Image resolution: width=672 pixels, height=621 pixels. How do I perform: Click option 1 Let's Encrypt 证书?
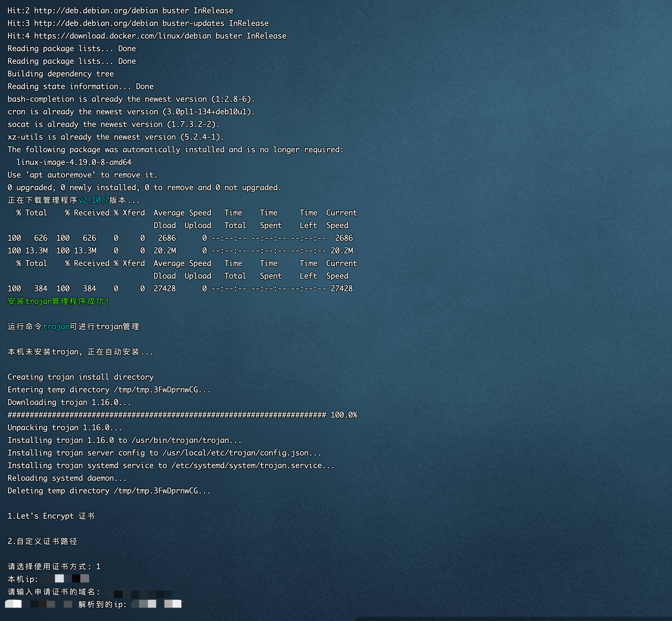[x=51, y=516]
